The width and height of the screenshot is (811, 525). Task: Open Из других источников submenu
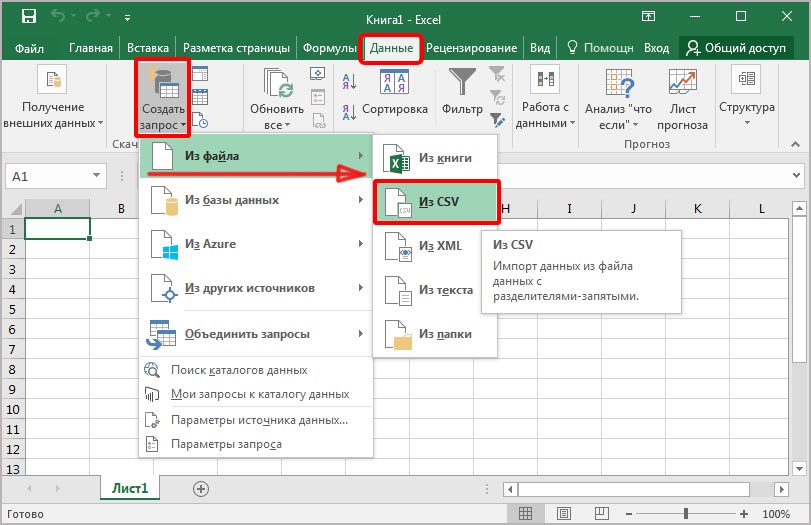(256, 288)
